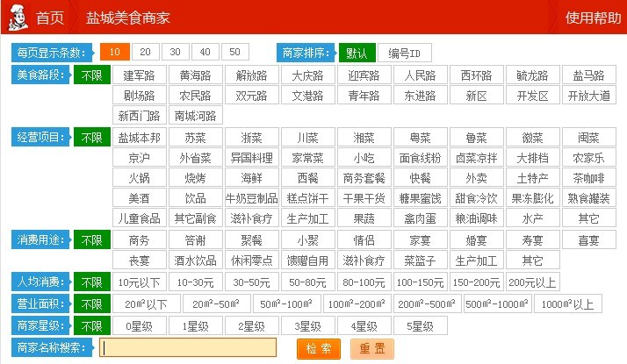Choose default 默认 sorting option
This screenshot has width=627, height=364.
(357, 53)
